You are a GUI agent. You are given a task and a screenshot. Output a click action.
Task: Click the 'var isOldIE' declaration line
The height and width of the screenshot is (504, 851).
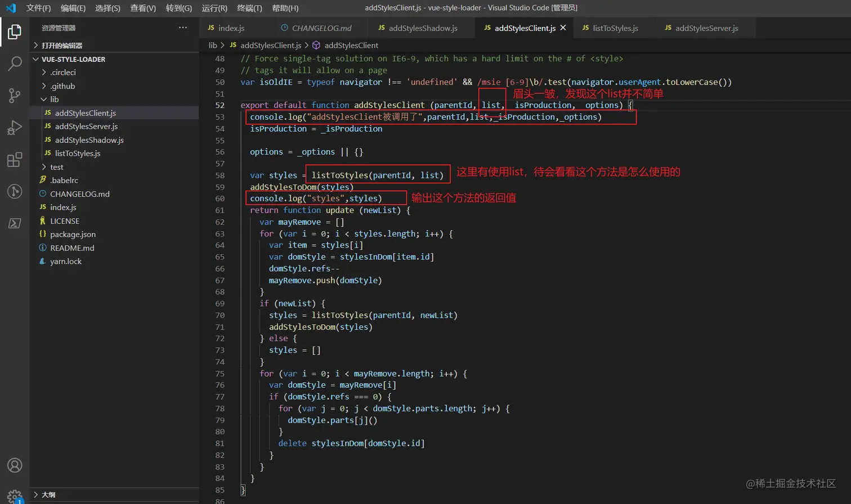pyautogui.click(x=486, y=82)
